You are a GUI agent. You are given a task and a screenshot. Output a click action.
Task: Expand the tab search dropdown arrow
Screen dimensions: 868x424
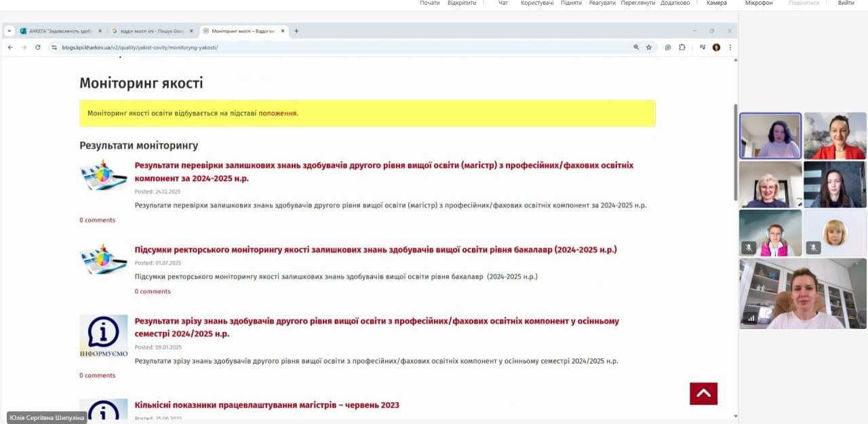coord(9,31)
